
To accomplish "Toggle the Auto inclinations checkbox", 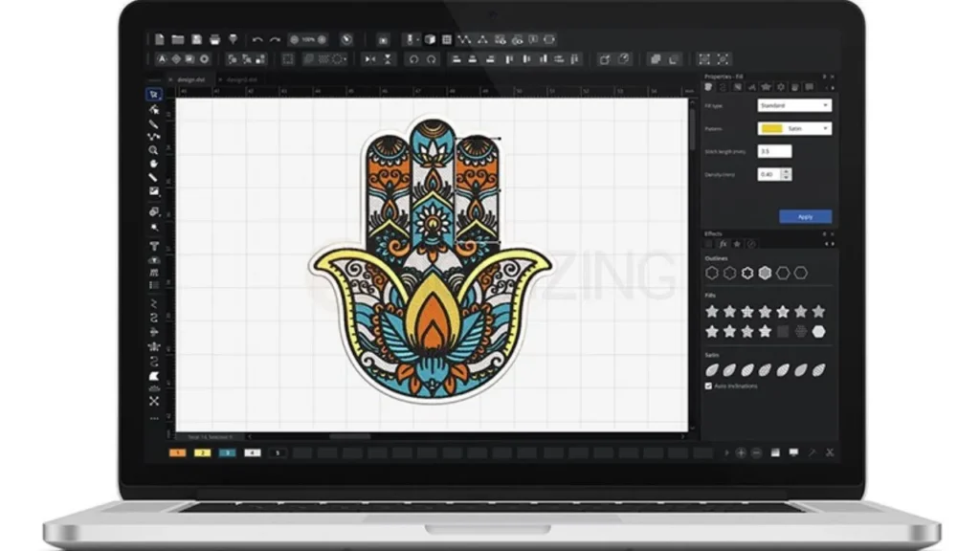I will tap(709, 386).
